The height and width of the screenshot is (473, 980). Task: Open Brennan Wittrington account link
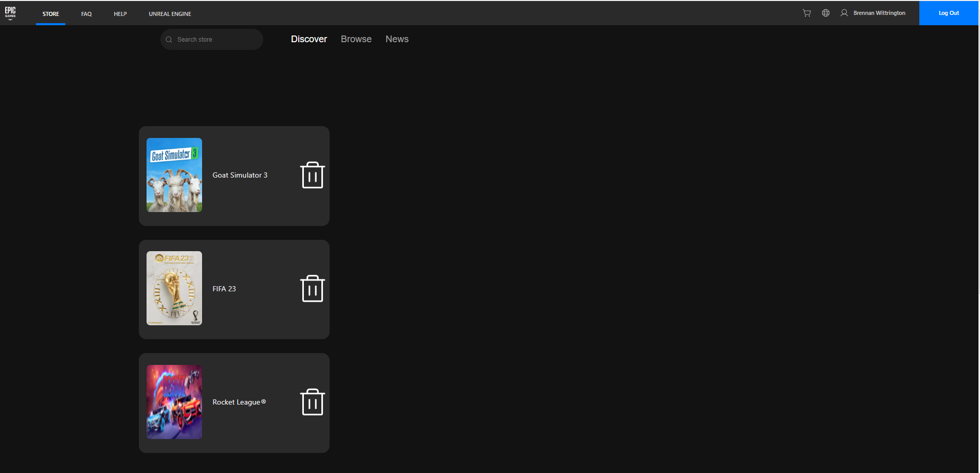click(879, 13)
